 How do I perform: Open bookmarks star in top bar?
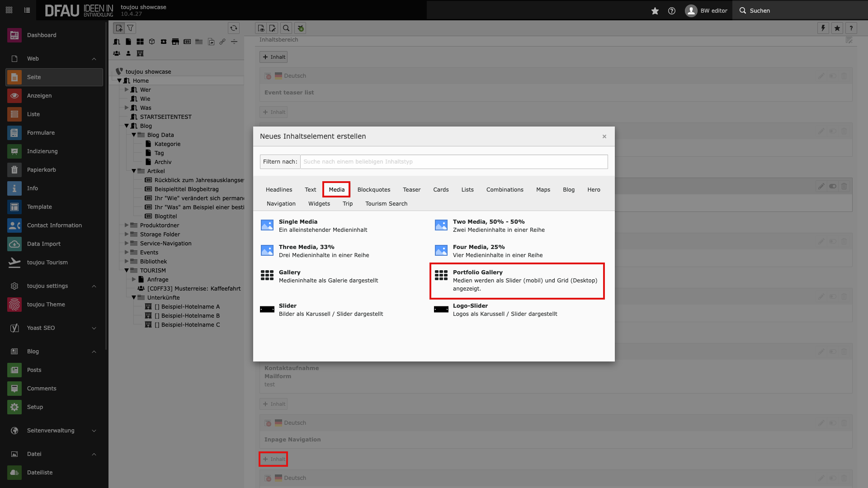(x=655, y=11)
